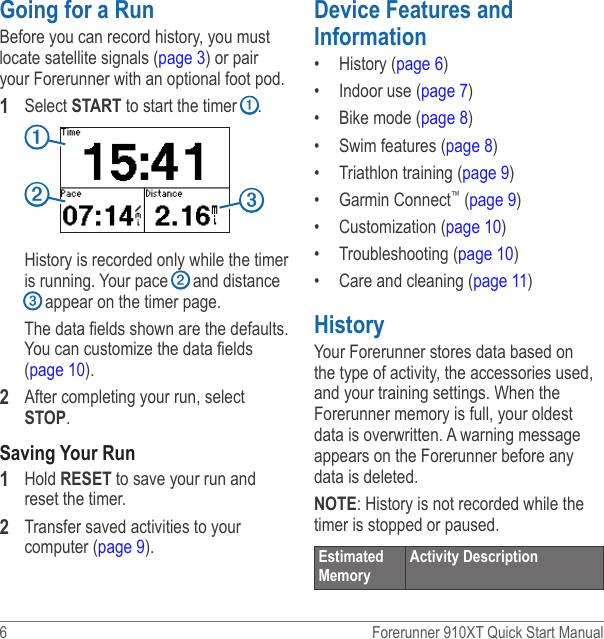The height and width of the screenshot is (639, 604).
Task: Go to "page 9" link for Triathlon training
Action: click(x=485, y=173)
